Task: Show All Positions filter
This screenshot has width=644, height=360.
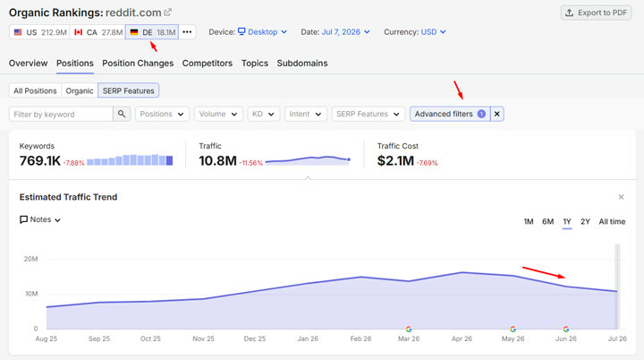Action: pos(35,90)
